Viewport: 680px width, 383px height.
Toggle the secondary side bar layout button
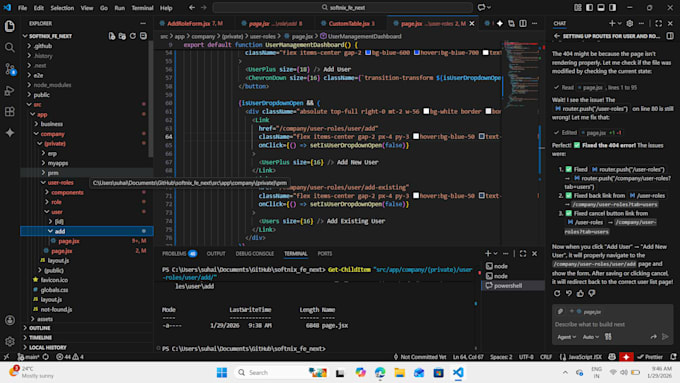[612, 7]
